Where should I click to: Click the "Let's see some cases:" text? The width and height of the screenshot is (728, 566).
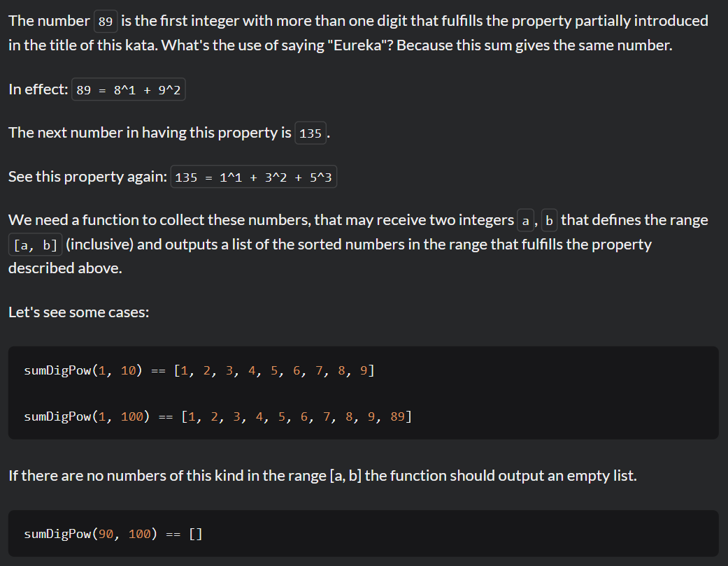click(x=78, y=312)
